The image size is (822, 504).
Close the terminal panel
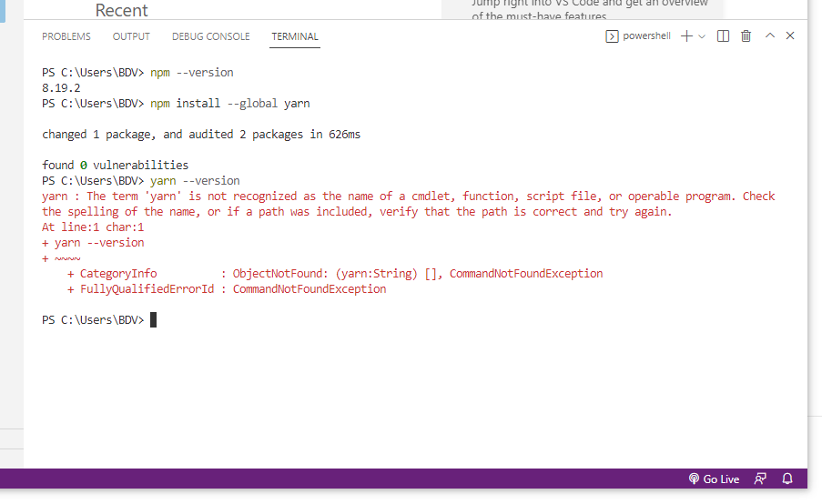coord(790,35)
